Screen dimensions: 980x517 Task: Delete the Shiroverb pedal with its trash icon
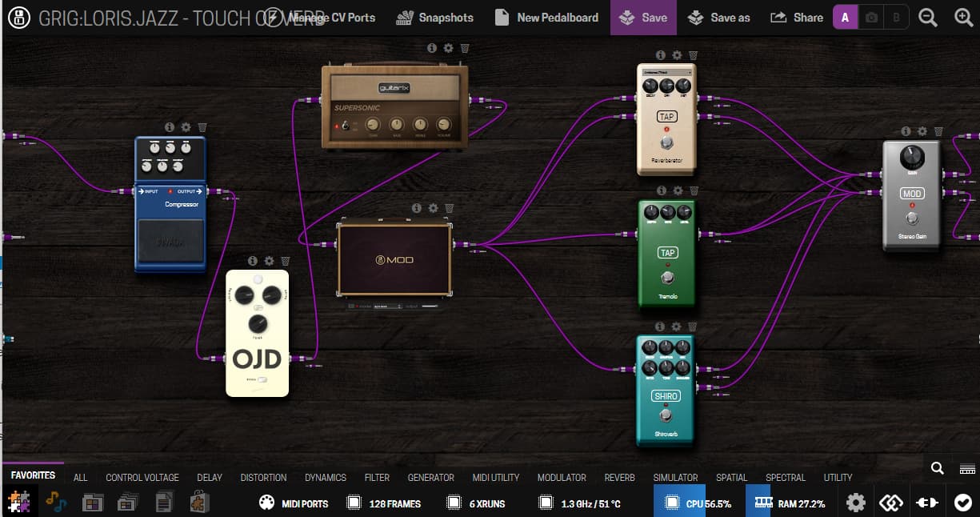[692, 327]
